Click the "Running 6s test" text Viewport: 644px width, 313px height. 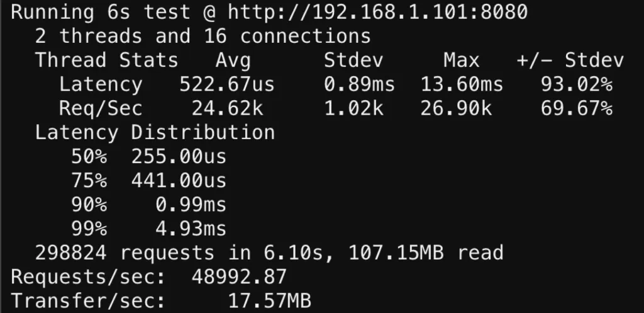point(101,13)
